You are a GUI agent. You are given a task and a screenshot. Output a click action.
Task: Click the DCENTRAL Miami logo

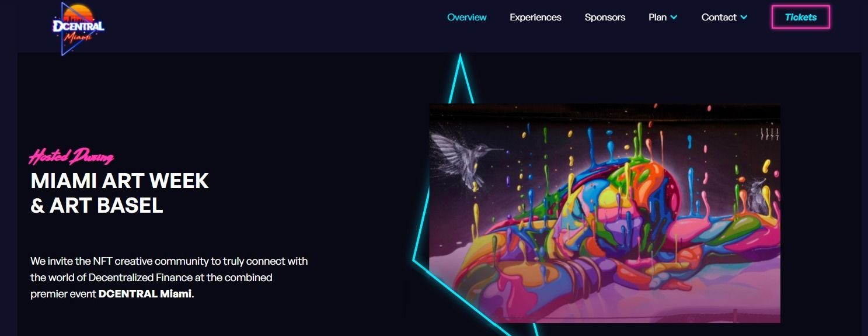tap(79, 28)
